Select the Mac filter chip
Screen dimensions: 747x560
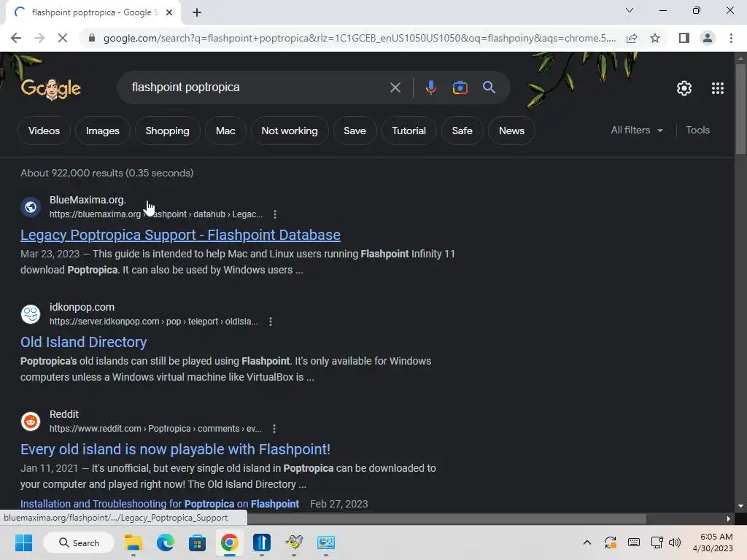click(225, 131)
